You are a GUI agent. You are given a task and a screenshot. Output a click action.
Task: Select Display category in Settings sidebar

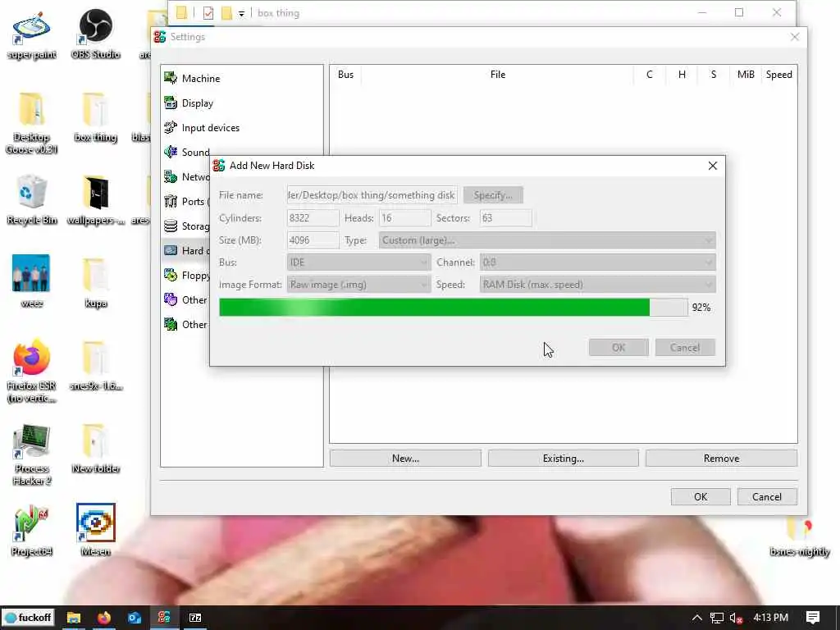[189, 103]
